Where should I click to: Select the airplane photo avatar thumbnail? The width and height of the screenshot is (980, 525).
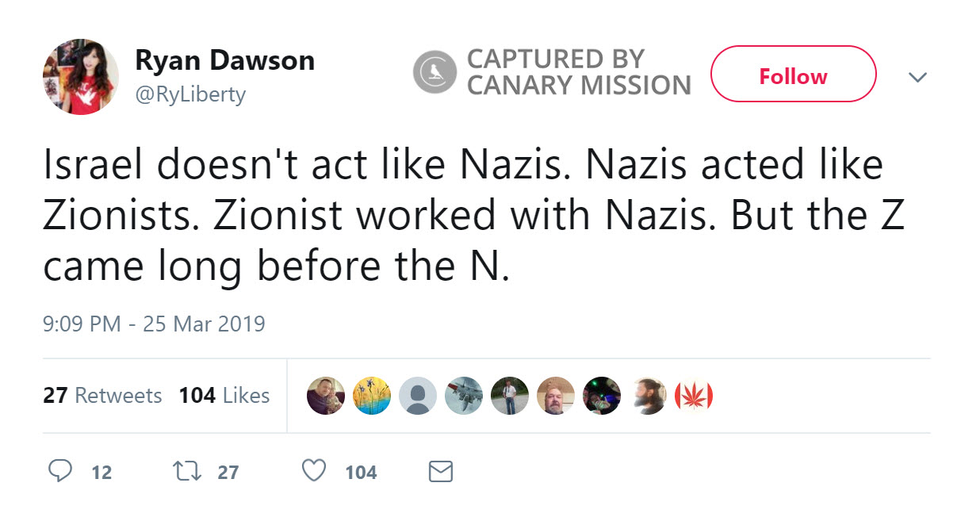coord(463,395)
